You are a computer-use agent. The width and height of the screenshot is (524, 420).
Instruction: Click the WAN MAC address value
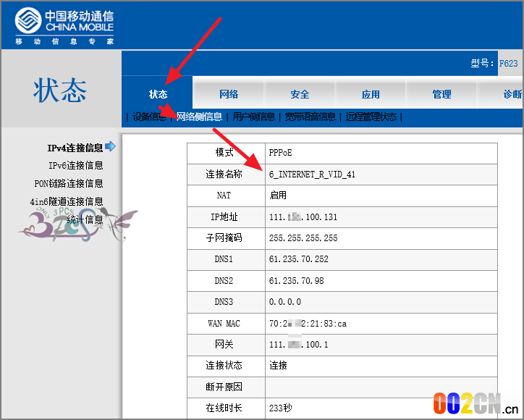coord(308,324)
